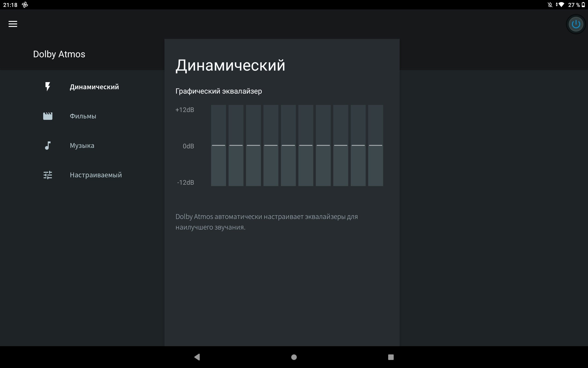The width and height of the screenshot is (588, 368).
Task: Tap the pinwheel notification icon in status bar
Action: [x=25, y=5]
